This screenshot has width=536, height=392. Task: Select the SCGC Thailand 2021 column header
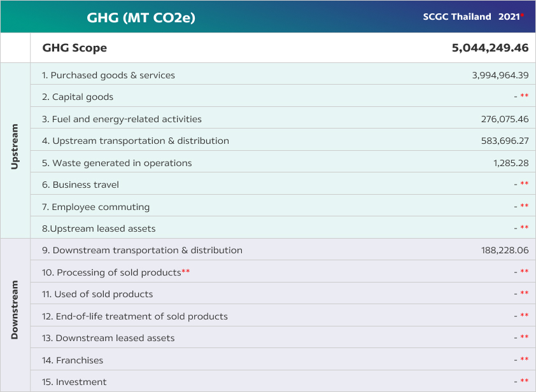click(x=472, y=17)
